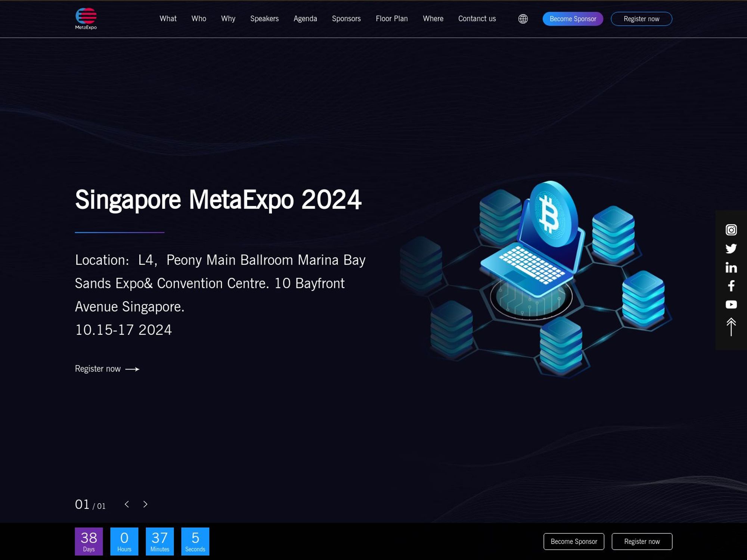Follow the Register now arrow link in hero
The image size is (747, 560).
pos(107,369)
